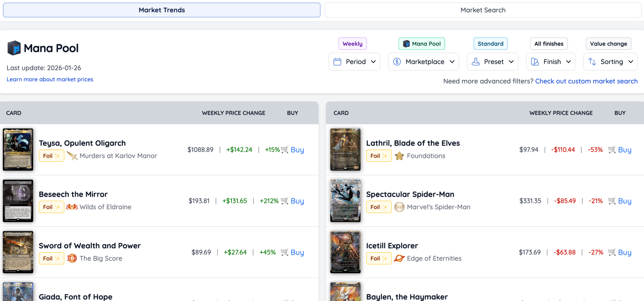Open the Sorting dropdown
Viewport: 644px width, 301px height.
point(610,62)
